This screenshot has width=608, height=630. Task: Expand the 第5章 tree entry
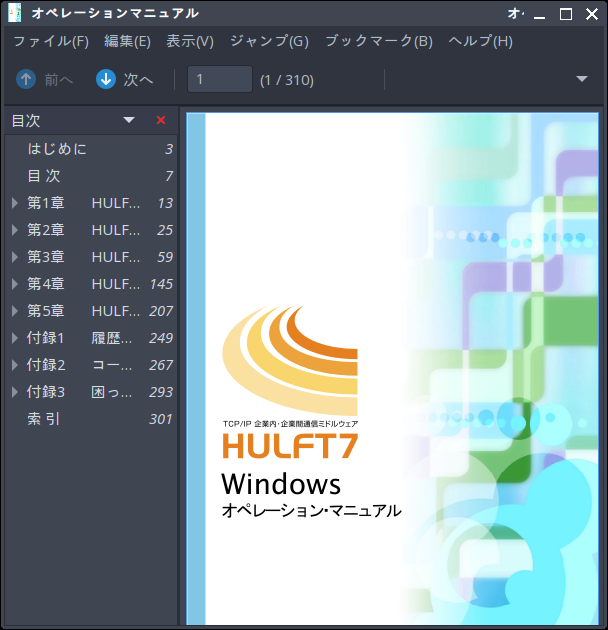pyautogui.click(x=15, y=311)
